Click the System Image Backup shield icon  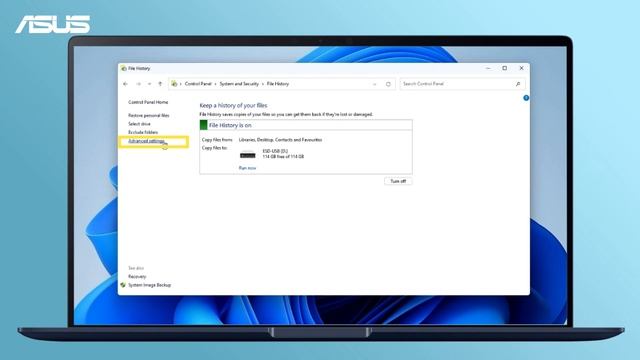coord(123,285)
